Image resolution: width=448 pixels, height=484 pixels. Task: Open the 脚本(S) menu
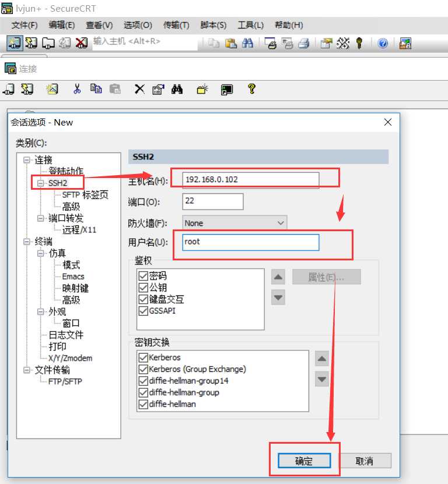pyautogui.click(x=213, y=25)
